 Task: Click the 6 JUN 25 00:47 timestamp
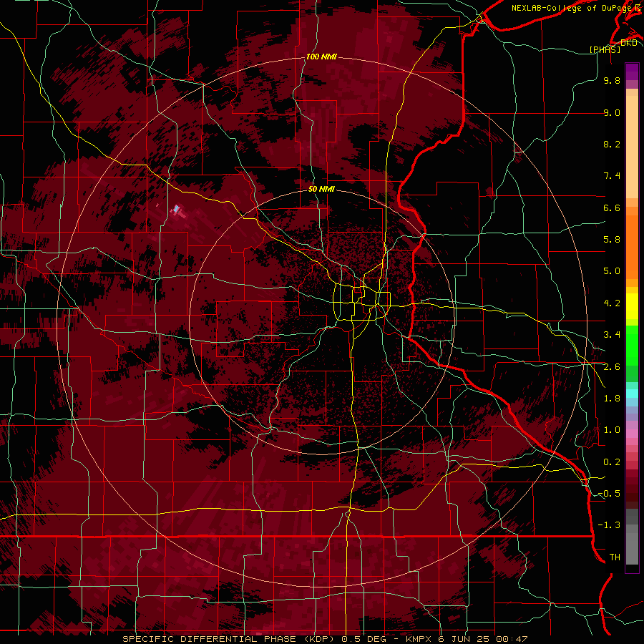pyautogui.click(x=483, y=639)
